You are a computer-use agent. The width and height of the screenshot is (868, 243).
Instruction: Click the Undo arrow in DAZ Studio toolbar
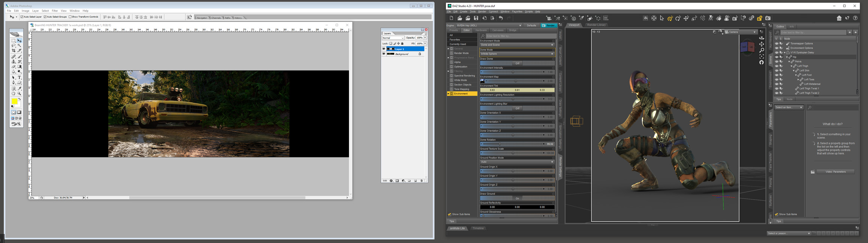point(501,18)
